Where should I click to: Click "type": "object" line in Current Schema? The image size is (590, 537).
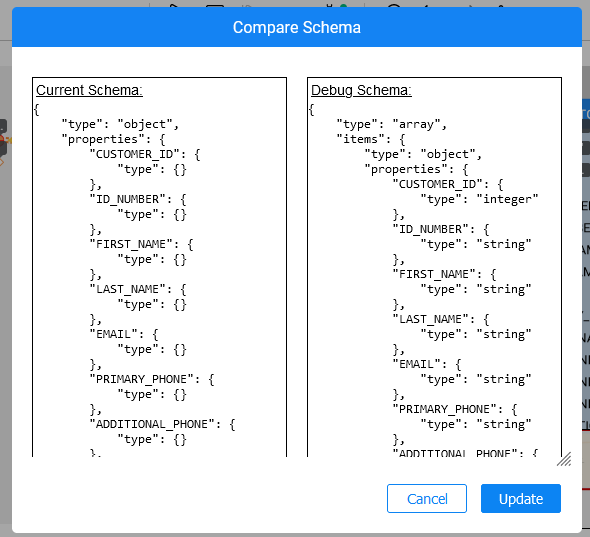(120, 124)
